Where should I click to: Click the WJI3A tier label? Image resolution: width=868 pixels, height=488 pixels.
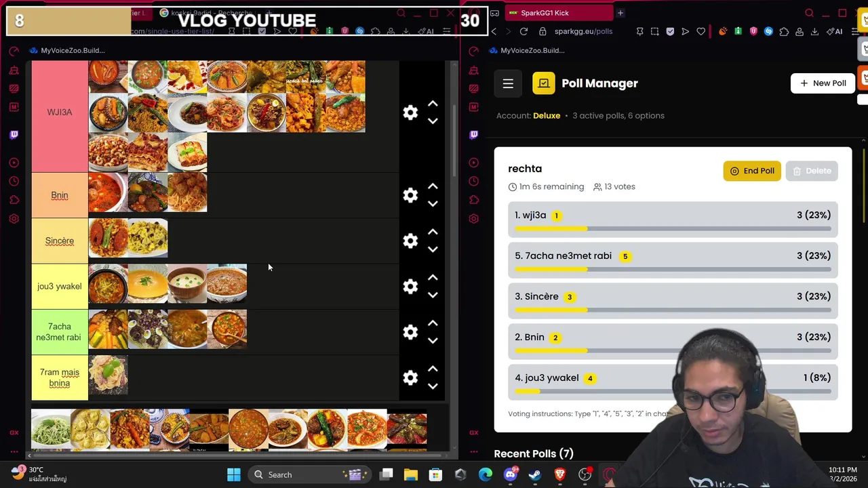[x=60, y=113]
